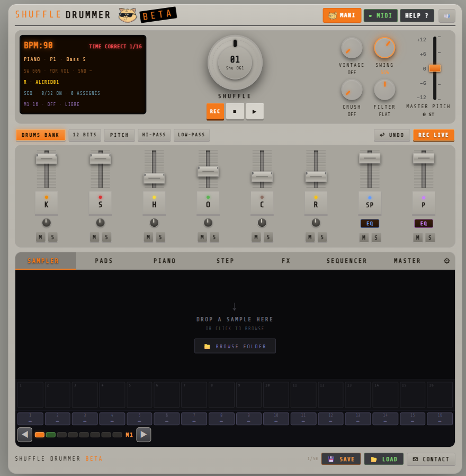
Task: Solo the S snare channel
Action: pyautogui.click(x=106, y=237)
